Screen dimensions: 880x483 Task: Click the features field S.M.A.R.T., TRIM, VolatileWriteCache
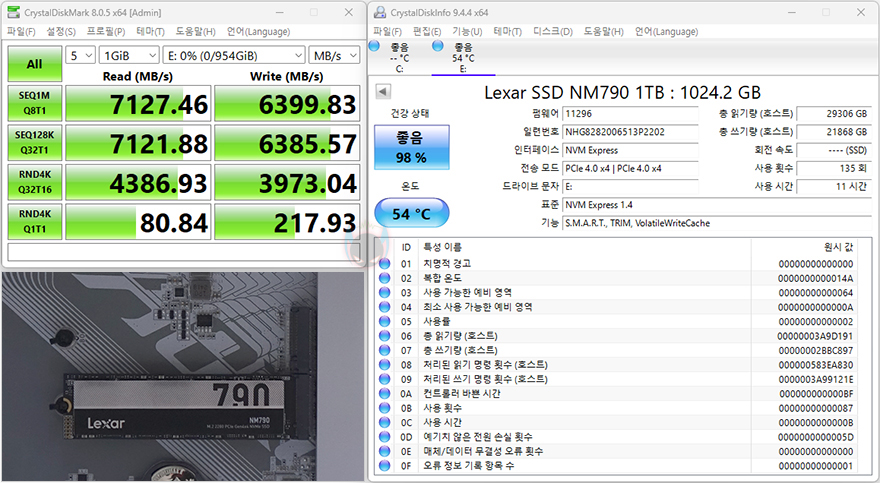coord(717,223)
